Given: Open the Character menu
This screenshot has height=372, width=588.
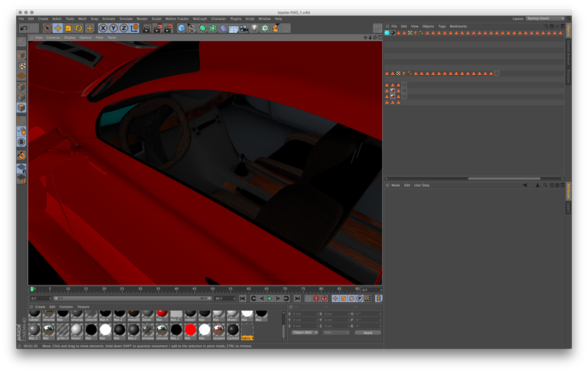Looking at the screenshot, I should click(218, 18).
